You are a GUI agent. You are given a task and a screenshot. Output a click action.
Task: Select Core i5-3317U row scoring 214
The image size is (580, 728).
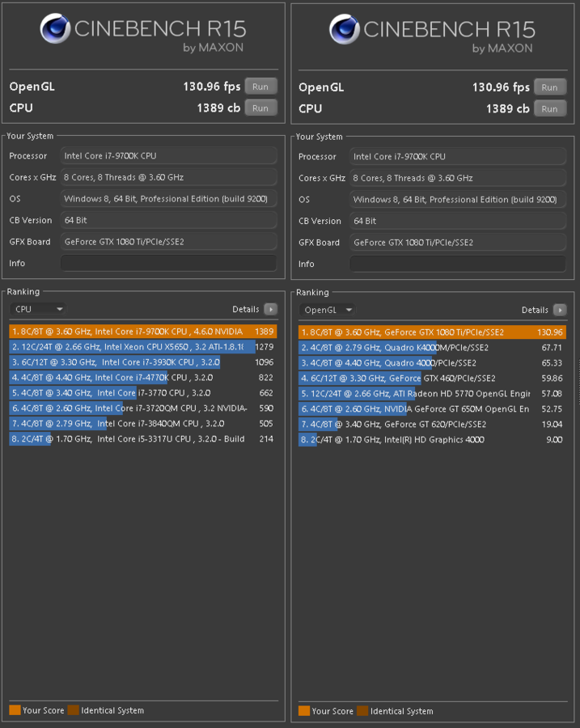point(143,438)
